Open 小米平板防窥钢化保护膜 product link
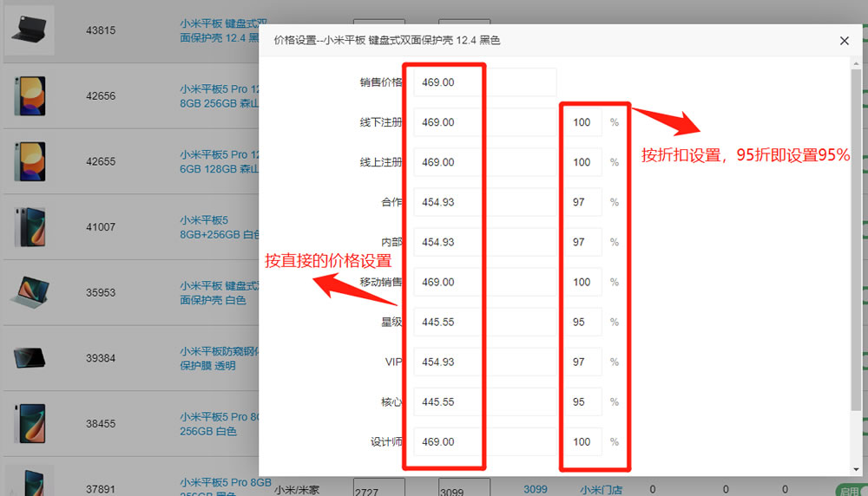Viewport: 868px width, 496px height. click(220, 358)
